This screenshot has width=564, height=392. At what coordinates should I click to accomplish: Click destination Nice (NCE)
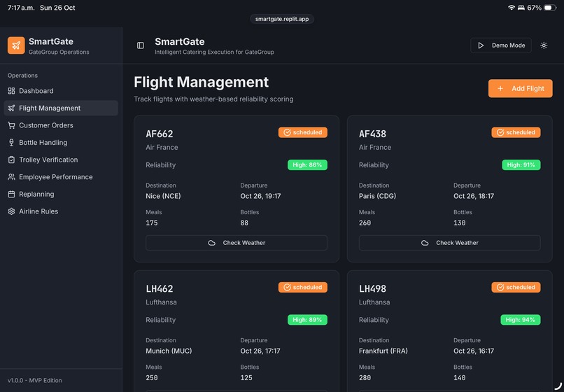(163, 196)
